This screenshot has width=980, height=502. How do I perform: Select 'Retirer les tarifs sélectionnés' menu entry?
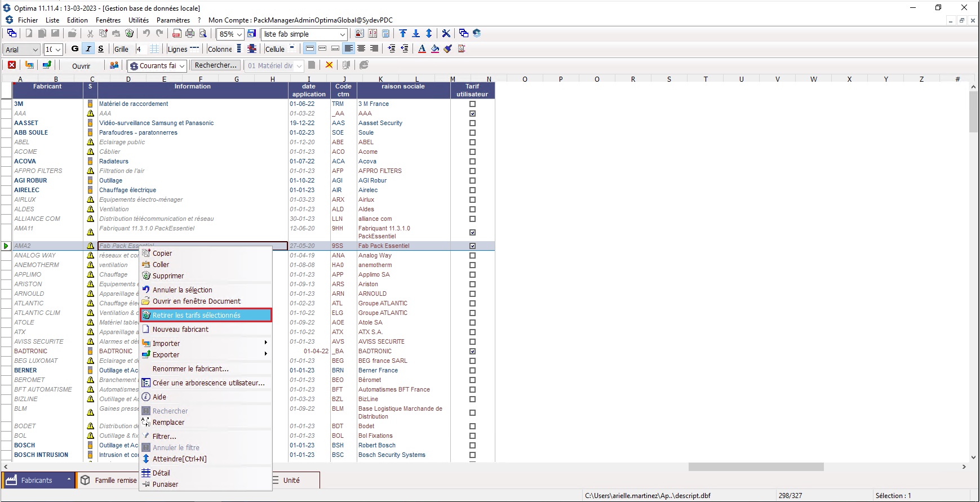pyautogui.click(x=206, y=315)
